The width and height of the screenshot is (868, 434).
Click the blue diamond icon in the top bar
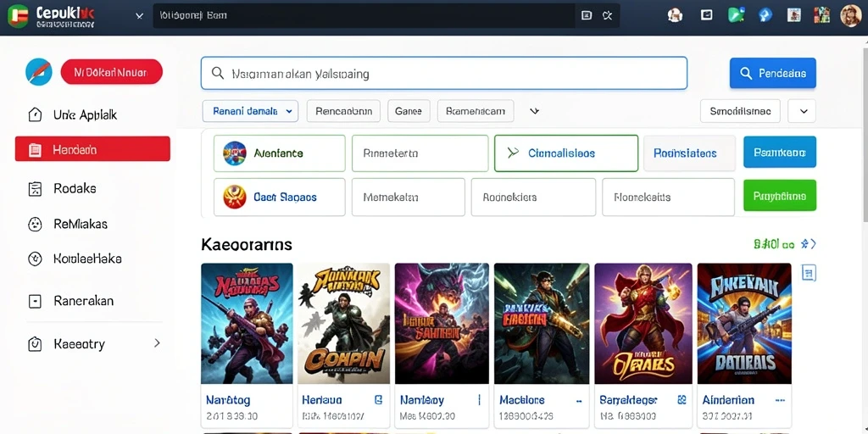coord(765,15)
